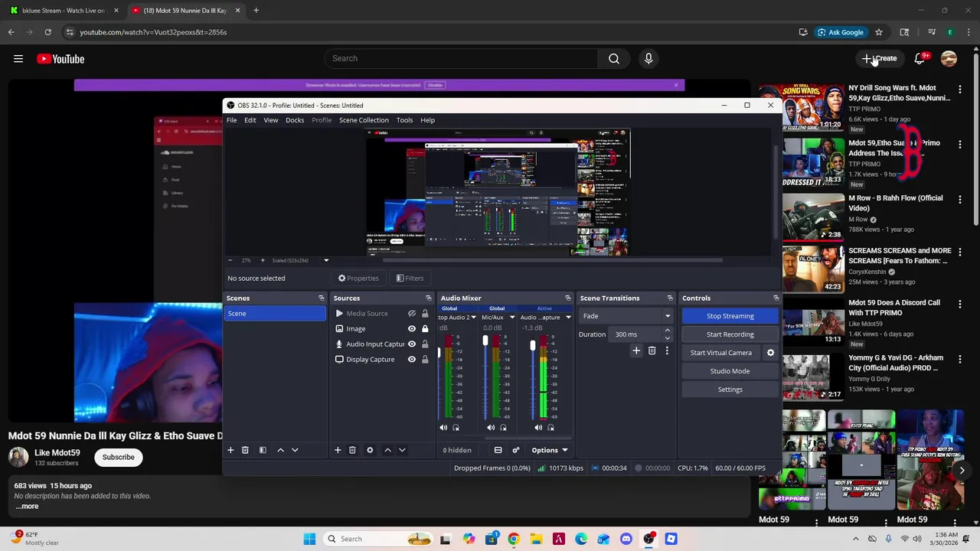Click YouTube Create button
The image size is (980, 551).
pyautogui.click(x=880, y=58)
